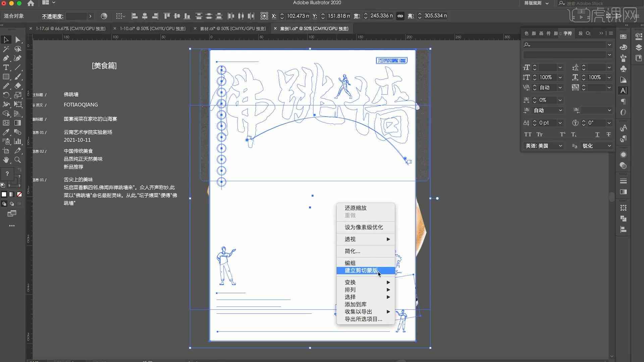The height and width of the screenshot is (362, 644).
Task: Toggle Superscript in Character panel
Action: click(x=562, y=134)
